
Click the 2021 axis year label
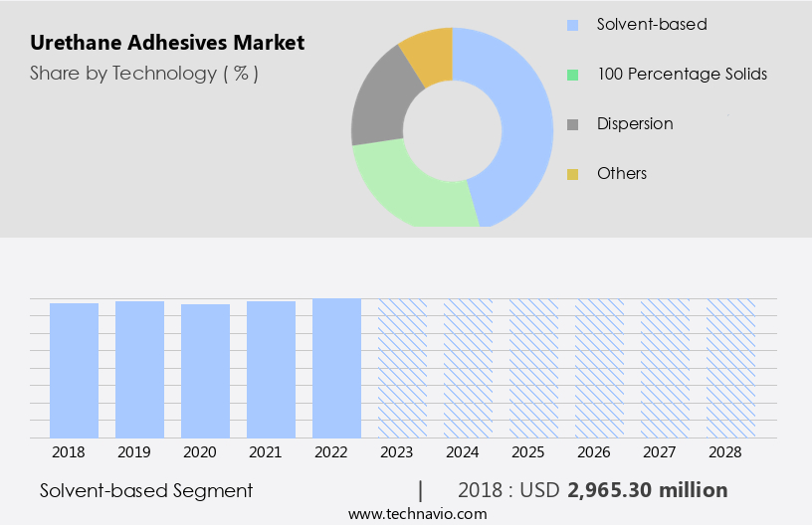[265, 452]
